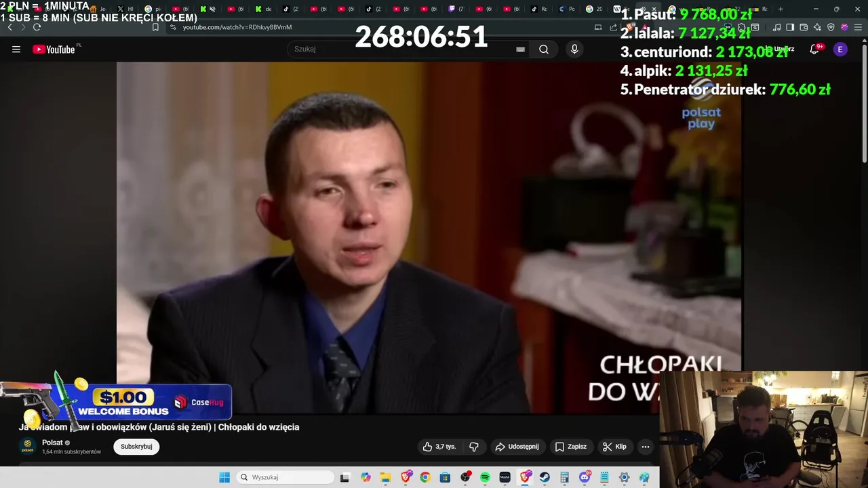The height and width of the screenshot is (488, 868).
Task: Switch to the Kick tab labeled 'de'
Action: (263, 9)
